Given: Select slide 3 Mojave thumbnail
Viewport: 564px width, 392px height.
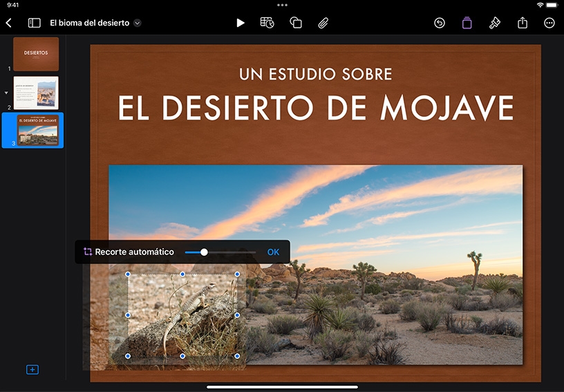Looking at the screenshot, I should [38, 130].
